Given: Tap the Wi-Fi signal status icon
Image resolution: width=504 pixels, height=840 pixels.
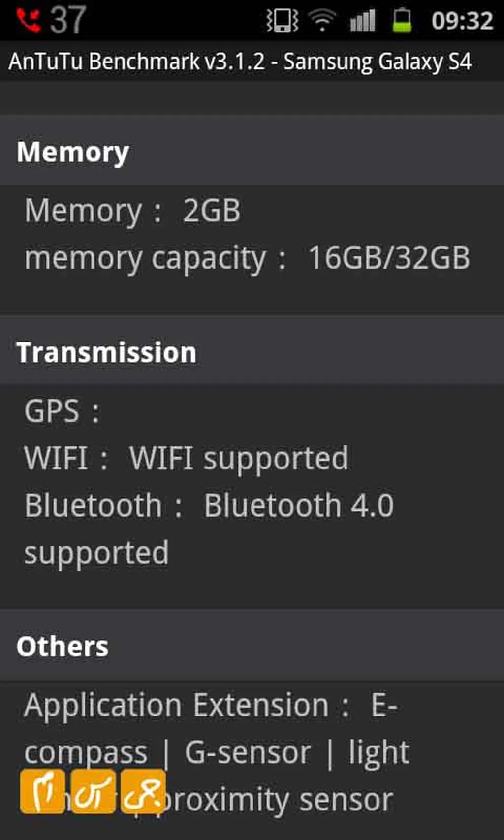Looking at the screenshot, I should click(322, 21).
